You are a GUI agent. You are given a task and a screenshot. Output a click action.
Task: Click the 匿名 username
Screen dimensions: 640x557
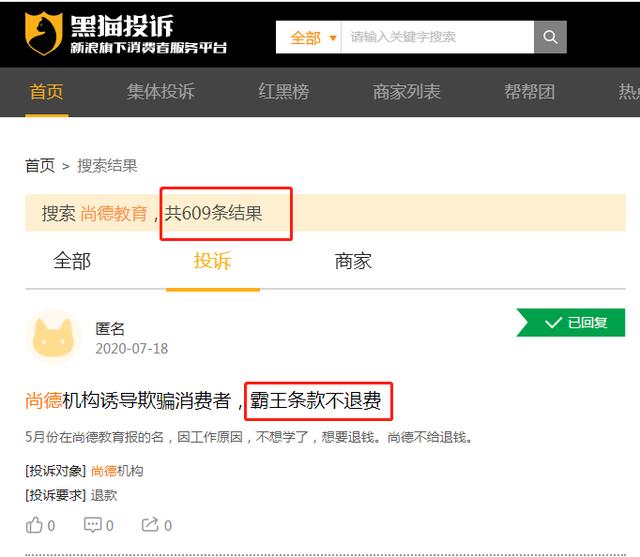click(x=110, y=328)
